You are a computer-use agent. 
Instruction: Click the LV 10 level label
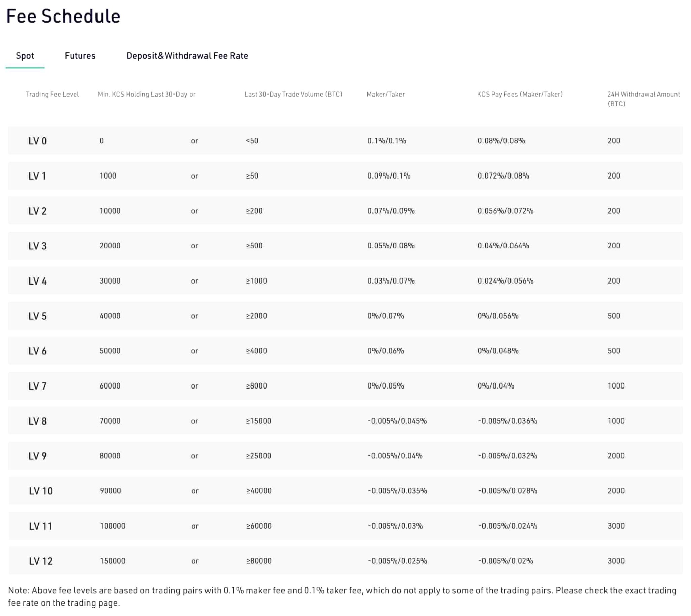point(40,491)
